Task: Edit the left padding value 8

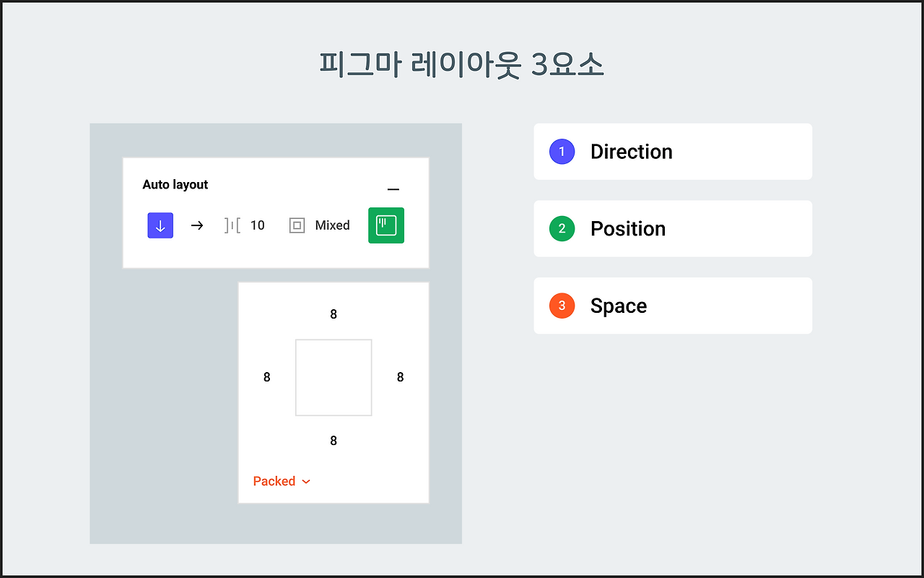Action: [267, 377]
